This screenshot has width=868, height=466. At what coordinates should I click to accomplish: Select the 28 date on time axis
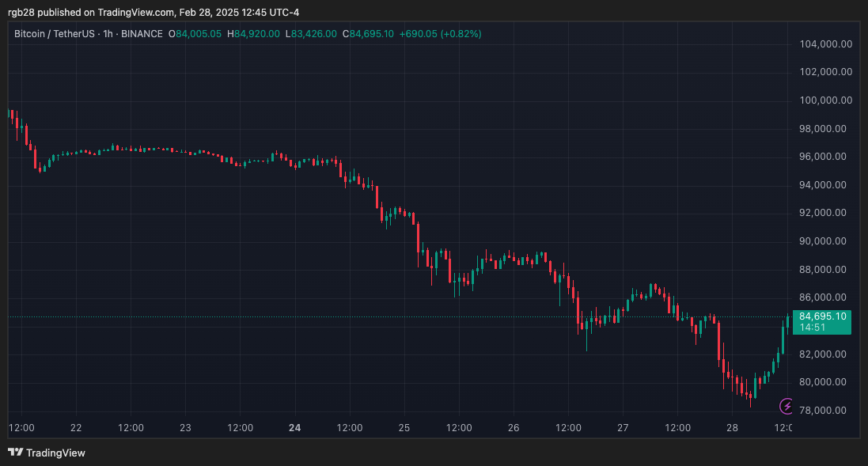(x=732, y=428)
